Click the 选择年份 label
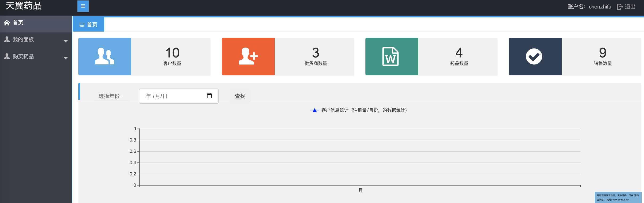The image size is (644, 203). point(110,96)
